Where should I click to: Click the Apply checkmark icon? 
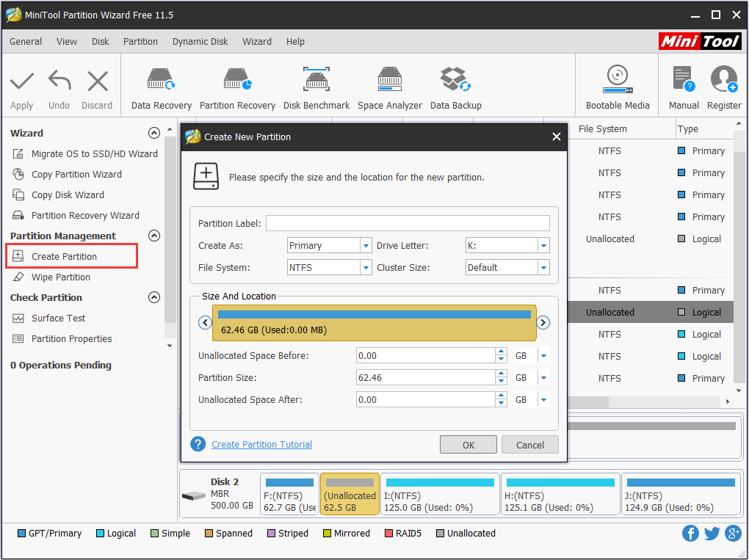22,81
